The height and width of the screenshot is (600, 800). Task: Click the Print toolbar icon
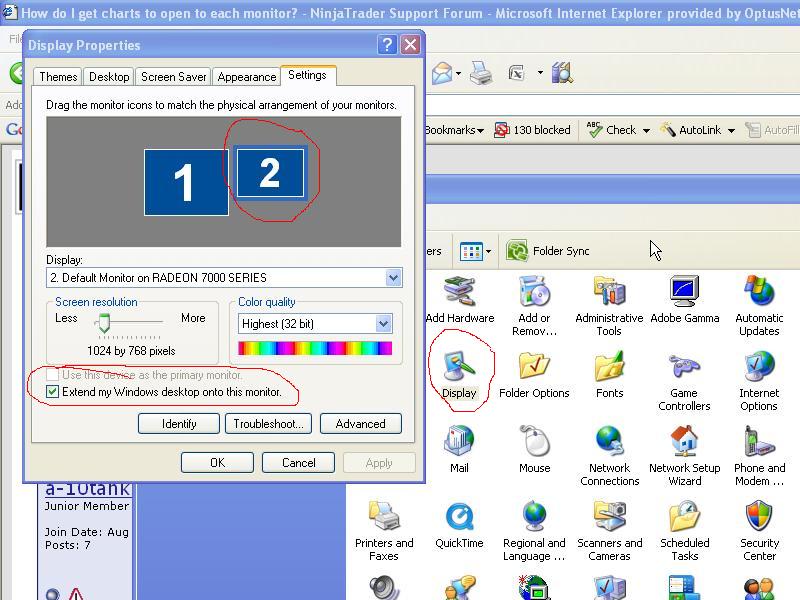(x=481, y=73)
